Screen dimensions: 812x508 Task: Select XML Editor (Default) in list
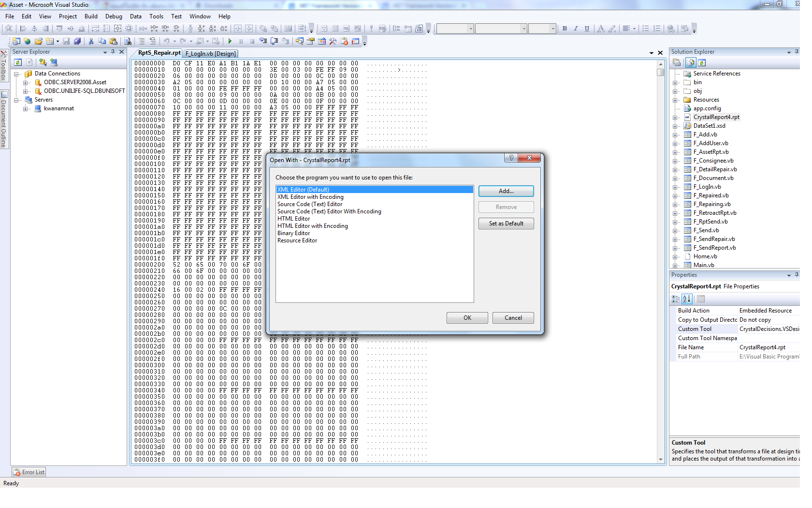tap(375, 190)
